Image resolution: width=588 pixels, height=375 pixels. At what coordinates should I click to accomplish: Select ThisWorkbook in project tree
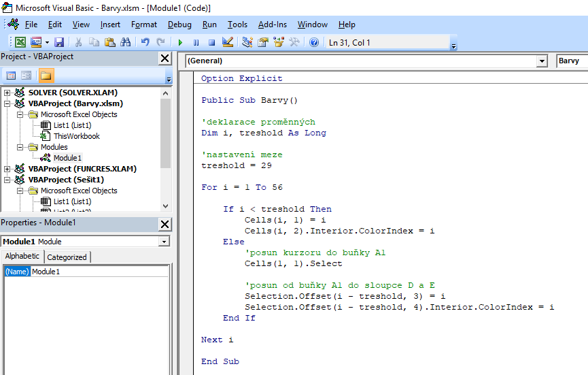pyautogui.click(x=77, y=136)
